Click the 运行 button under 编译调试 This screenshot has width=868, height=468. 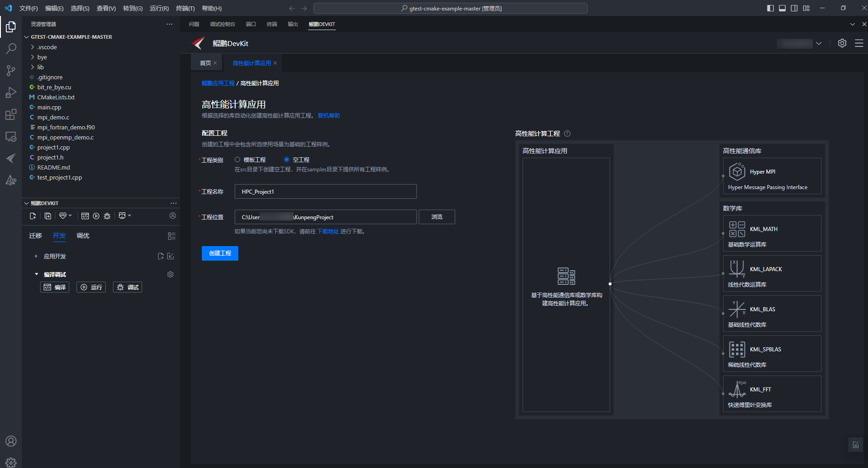[x=91, y=287]
